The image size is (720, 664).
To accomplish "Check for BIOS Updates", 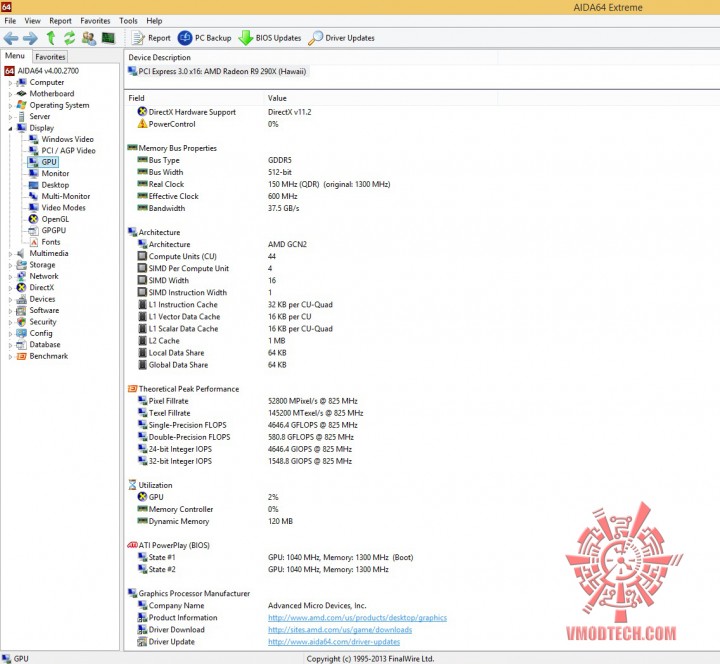I will tap(270, 38).
